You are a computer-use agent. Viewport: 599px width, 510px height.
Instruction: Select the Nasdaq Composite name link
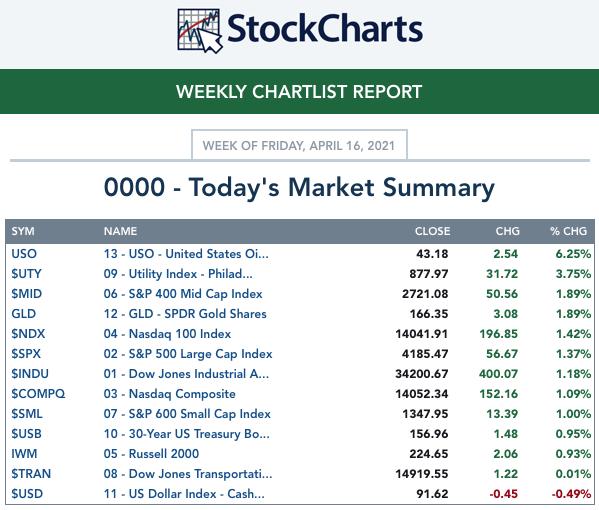pyautogui.click(x=170, y=393)
